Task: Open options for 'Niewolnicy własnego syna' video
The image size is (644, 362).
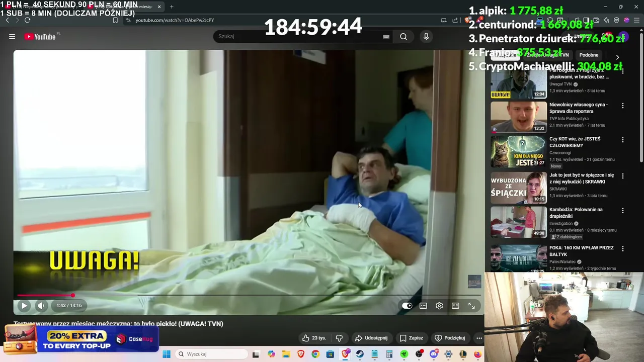Action: [x=623, y=106]
